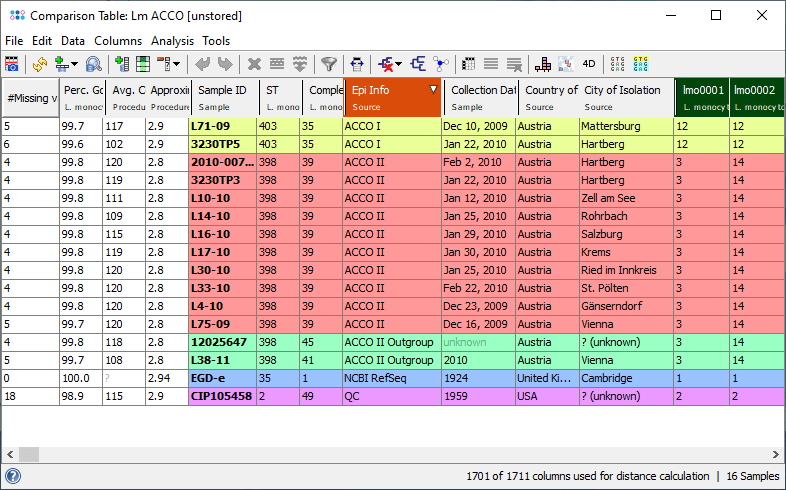The image size is (786, 490).
Task: Click the colored GTG sequence alignment icon
Action: [x=641, y=64]
